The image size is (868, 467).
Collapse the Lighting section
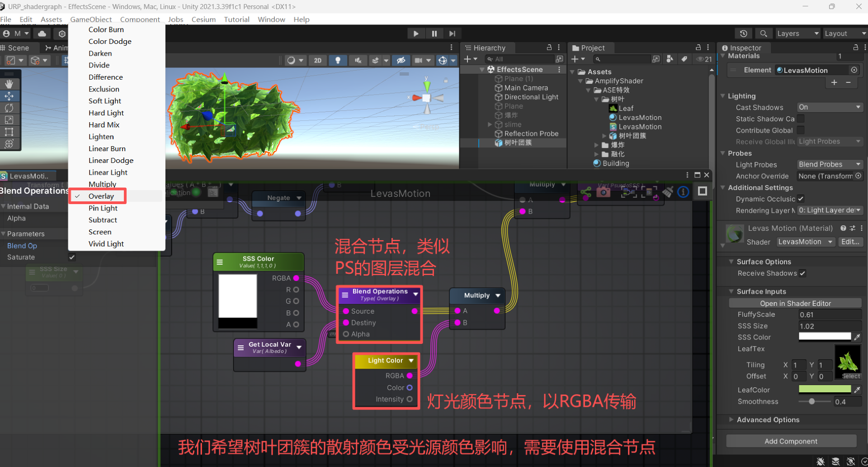(x=723, y=96)
